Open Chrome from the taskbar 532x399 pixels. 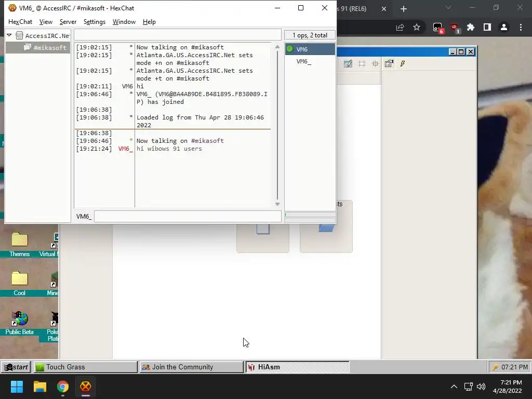pyautogui.click(x=62, y=387)
